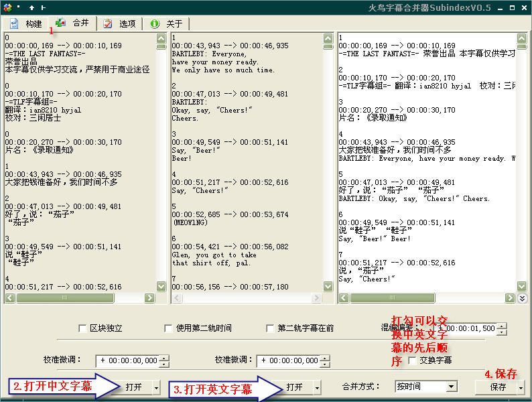Click the double-chevron expand icon below the right panel
532x402 pixels.
click(523, 298)
